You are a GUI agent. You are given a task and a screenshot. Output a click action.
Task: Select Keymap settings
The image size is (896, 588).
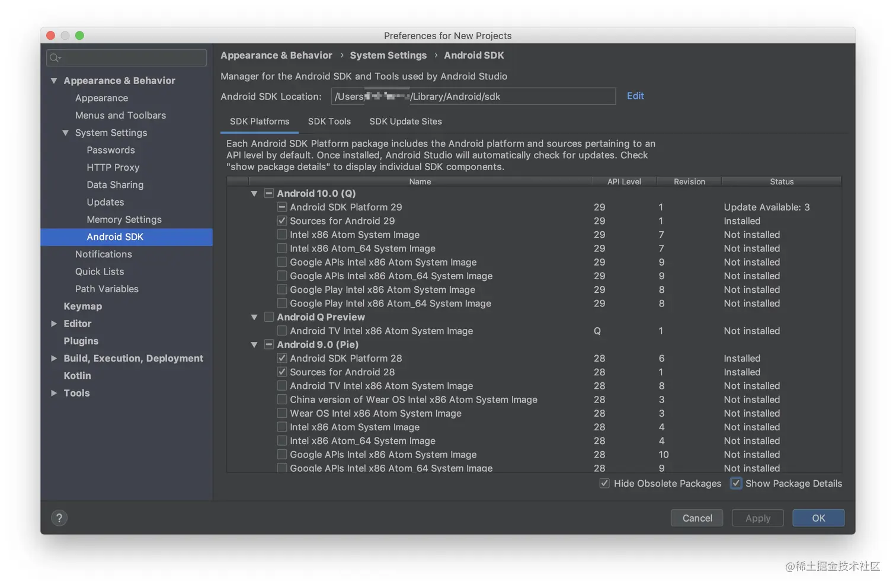[83, 306]
